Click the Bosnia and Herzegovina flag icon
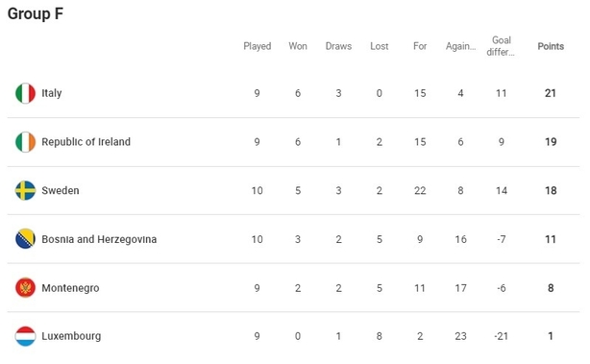This screenshot has height=364, width=590. point(25,239)
